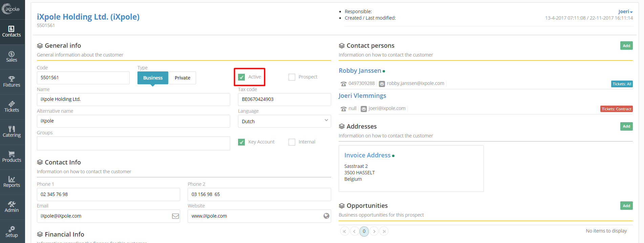Open the Invoice Address entry
644x243 pixels.
367,155
